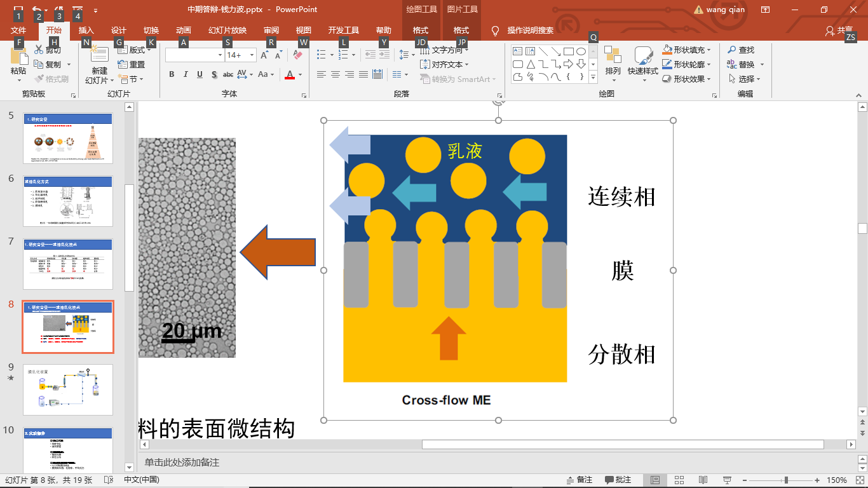868x488 pixels.
Task: Toggle the Notes pane in status bar
Action: [x=579, y=480]
